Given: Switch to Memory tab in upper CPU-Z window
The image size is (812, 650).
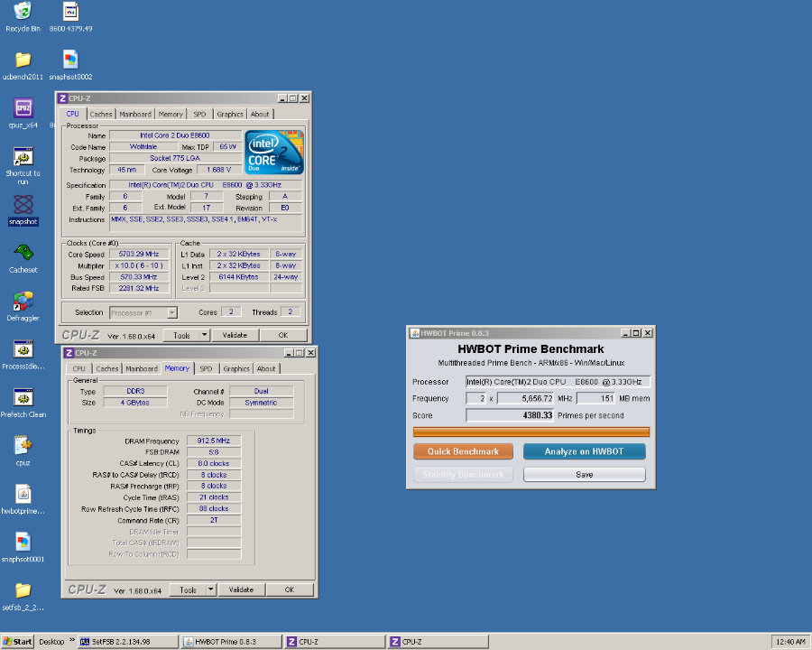Looking at the screenshot, I should coord(171,114).
